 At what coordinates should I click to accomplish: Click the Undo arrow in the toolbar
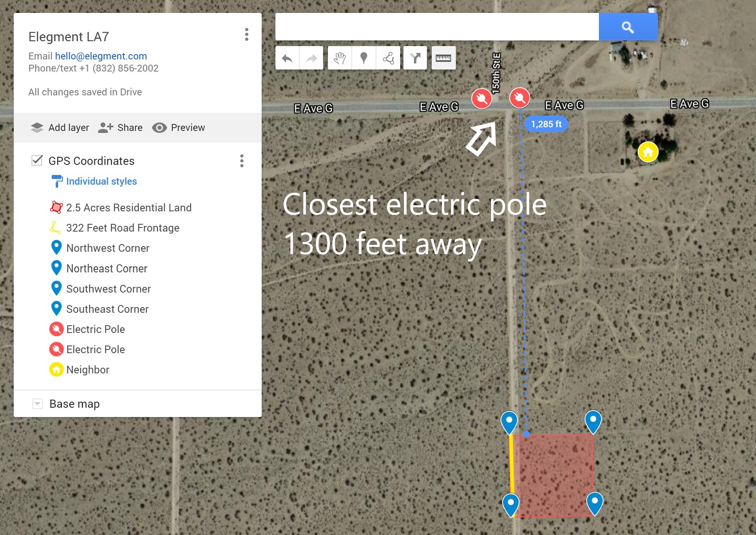(x=287, y=58)
